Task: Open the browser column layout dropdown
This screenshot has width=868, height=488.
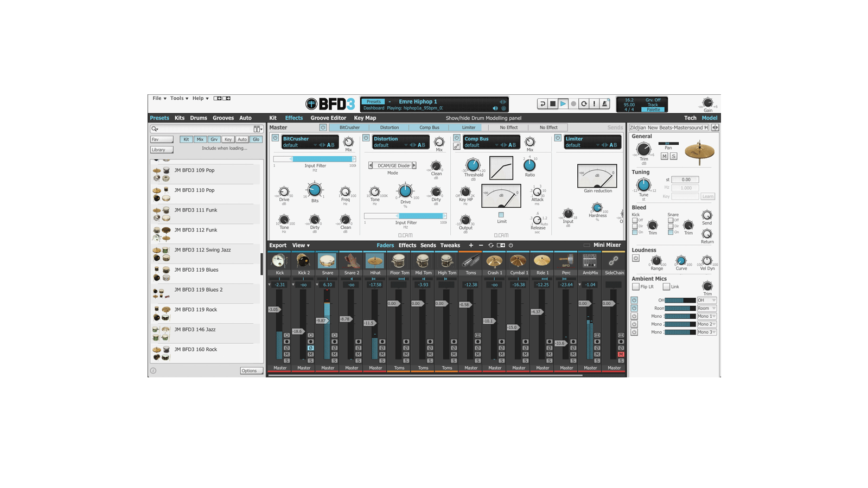Action: coord(258,129)
